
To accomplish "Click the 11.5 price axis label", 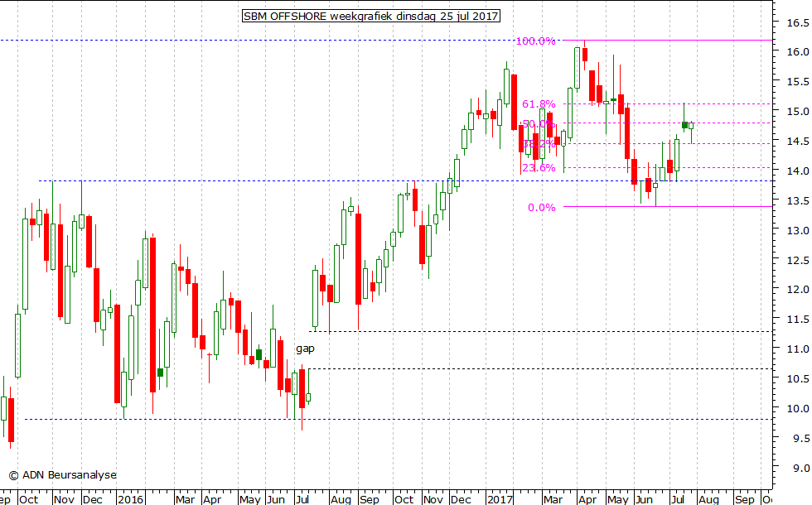I will [x=797, y=320].
